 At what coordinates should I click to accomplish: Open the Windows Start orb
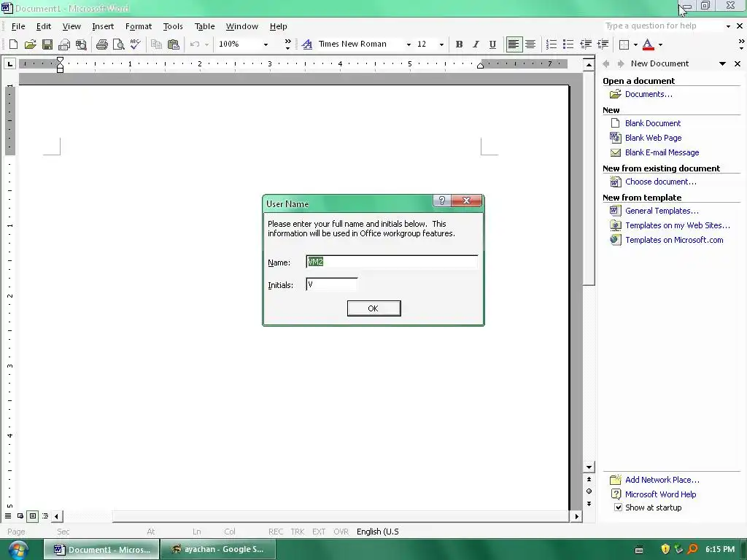click(18, 550)
